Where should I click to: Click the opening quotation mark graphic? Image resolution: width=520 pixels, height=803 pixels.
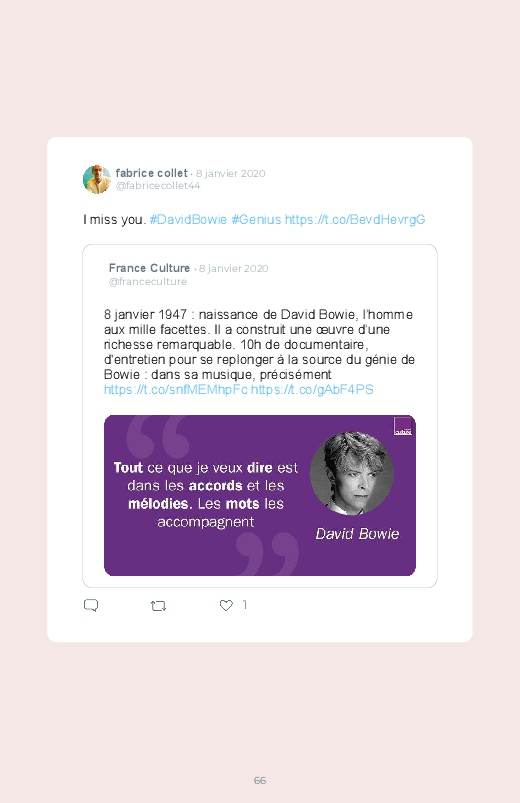click(x=158, y=436)
